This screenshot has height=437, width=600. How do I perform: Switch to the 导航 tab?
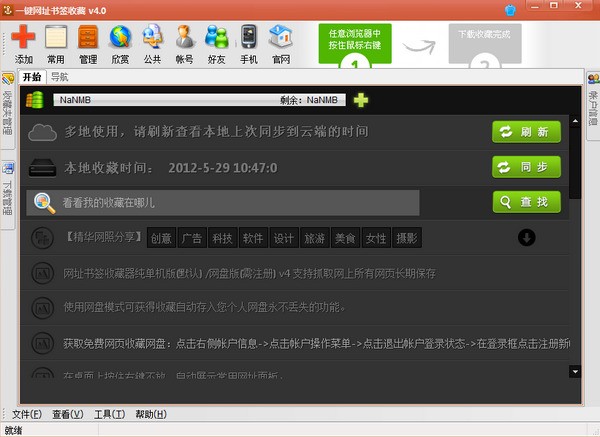(x=60, y=77)
